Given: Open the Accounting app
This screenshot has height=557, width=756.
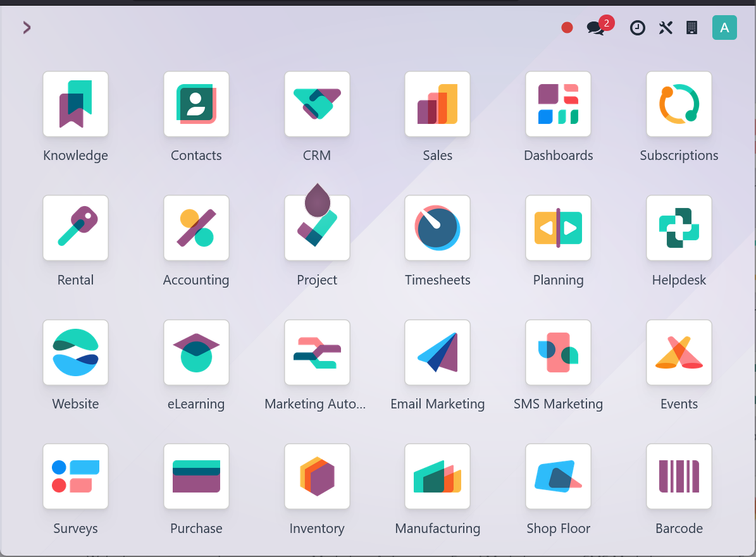Looking at the screenshot, I should (x=196, y=228).
